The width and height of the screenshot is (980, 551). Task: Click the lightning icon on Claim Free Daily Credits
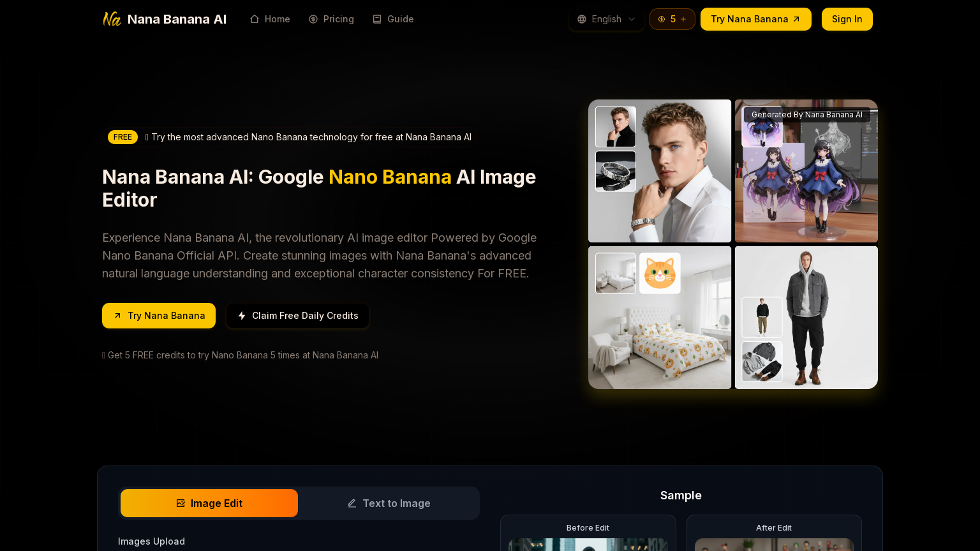[x=242, y=316]
